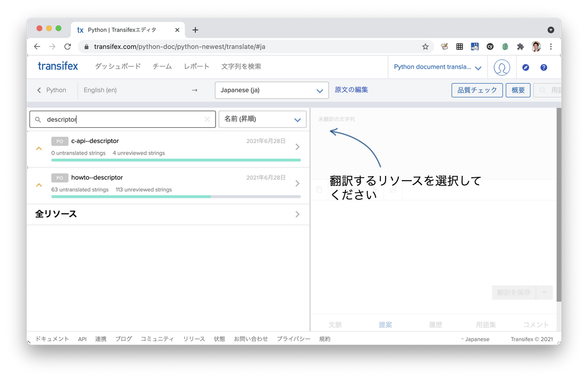Screen dimensions: 588x380
Task: Open API footer link
Action: [82, 339]
